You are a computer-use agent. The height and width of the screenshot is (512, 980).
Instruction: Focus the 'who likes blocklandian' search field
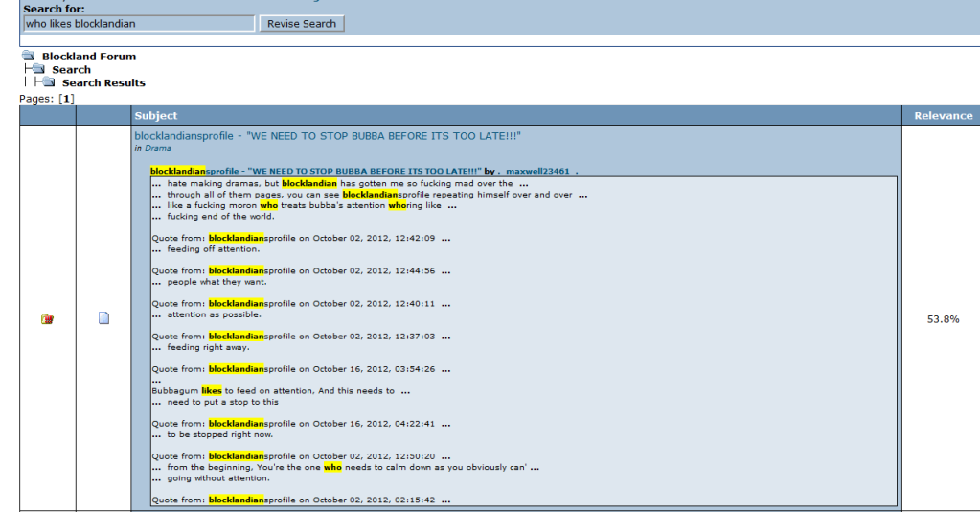(138, 24)
